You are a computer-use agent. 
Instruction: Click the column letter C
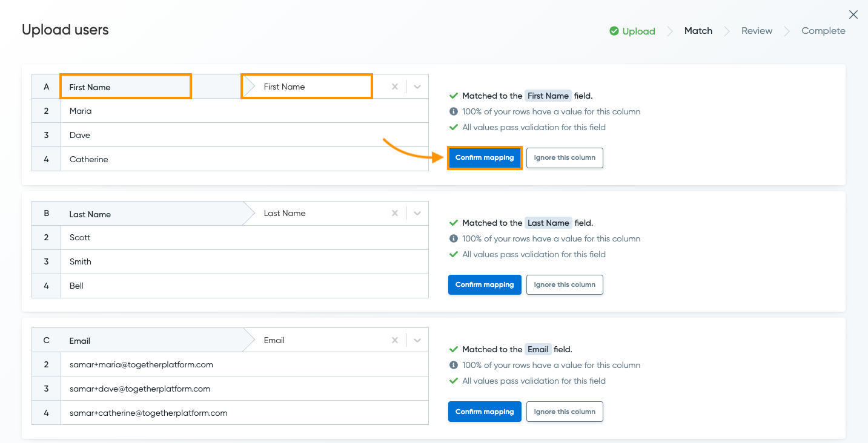[x=47, y=340]
